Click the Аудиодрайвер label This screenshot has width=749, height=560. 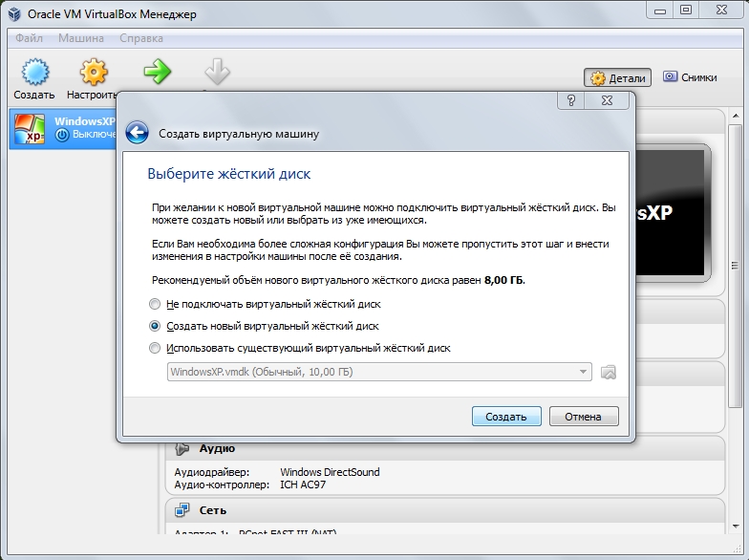212,472
